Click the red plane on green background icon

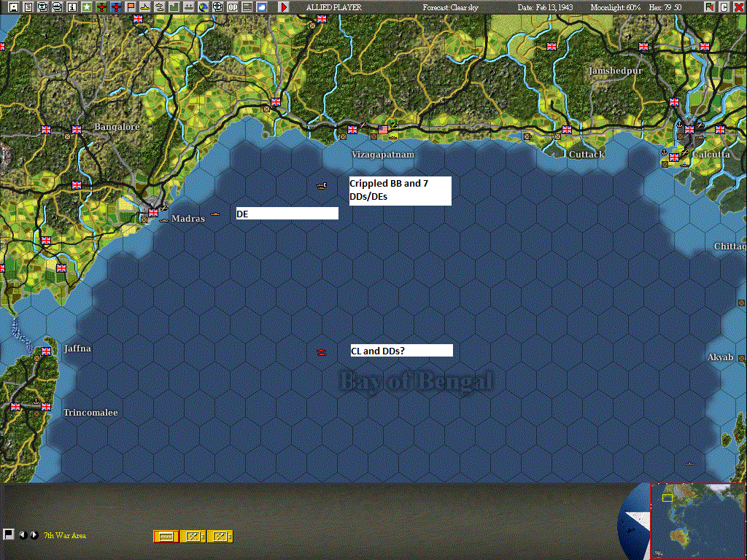pyautogui.click(x=101, y=7)
